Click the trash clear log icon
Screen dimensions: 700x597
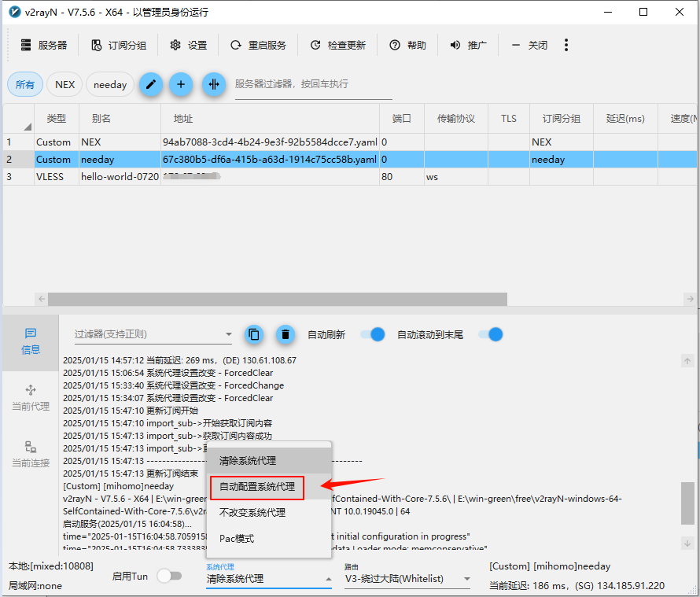[x=286, y=334]
